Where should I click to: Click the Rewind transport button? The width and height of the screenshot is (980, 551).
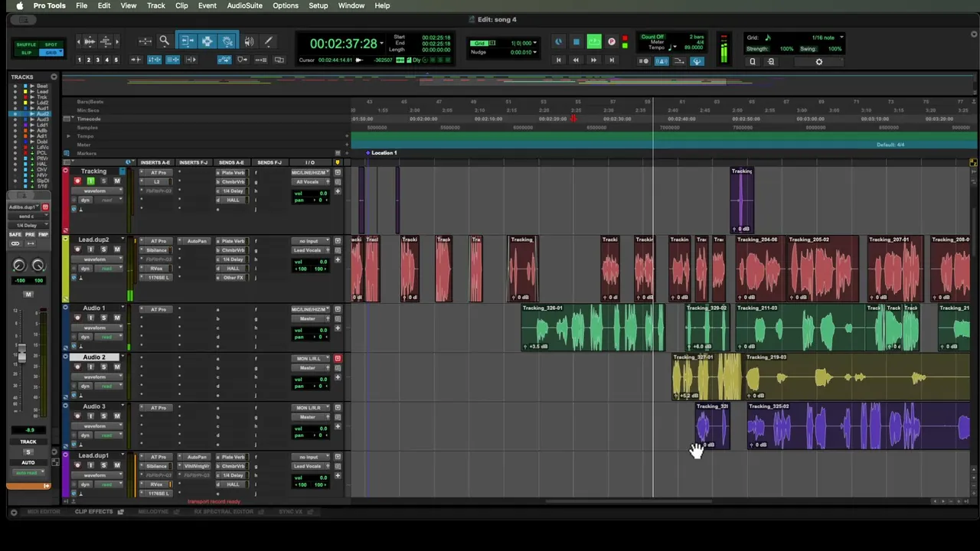576,60
